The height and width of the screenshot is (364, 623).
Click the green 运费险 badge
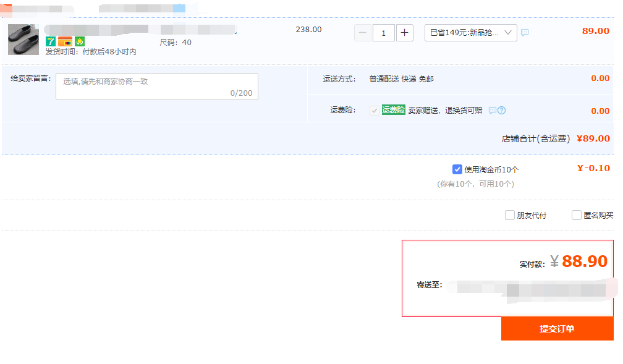click(x=393, y=110)
